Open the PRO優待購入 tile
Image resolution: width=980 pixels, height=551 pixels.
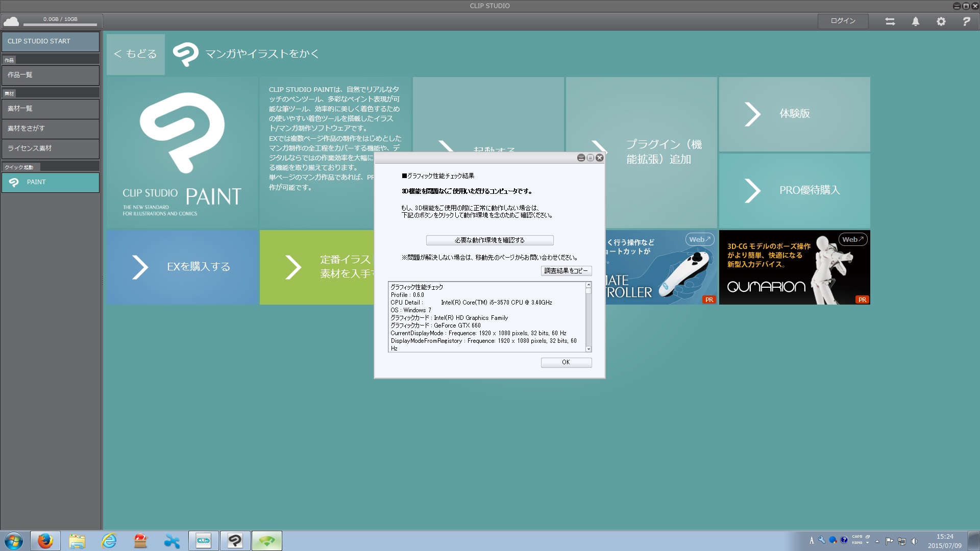794,190
